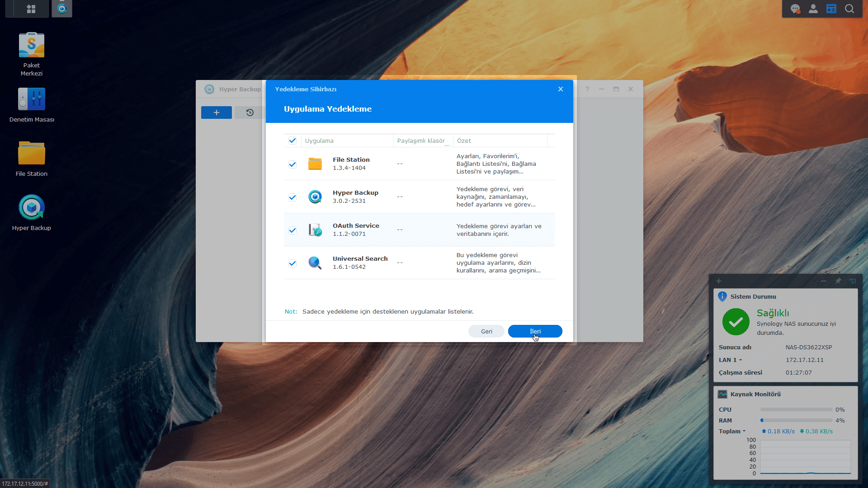Expand the Toplam network dropdown
Screen dimensions: 868x488
[x=744, y=431]
